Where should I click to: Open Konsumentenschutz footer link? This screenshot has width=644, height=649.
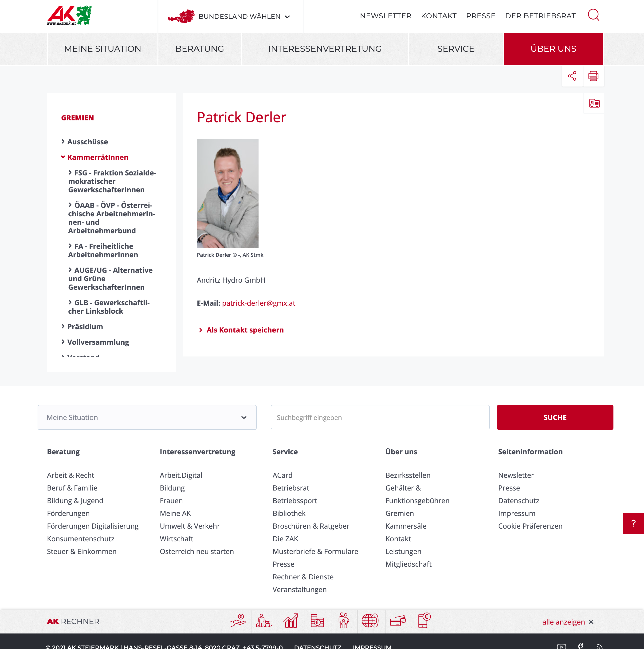pos(81,538)
